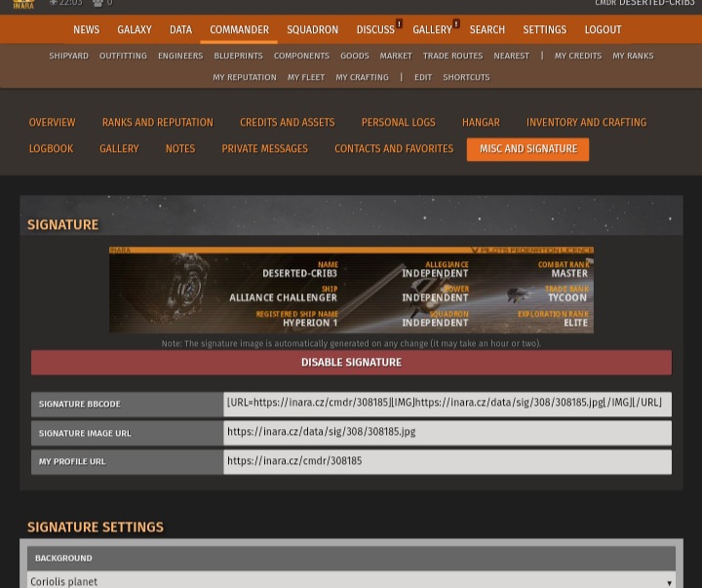Open the DISCUSS menu
This screenshot has width=702, height=588.
tap(375, 29)
